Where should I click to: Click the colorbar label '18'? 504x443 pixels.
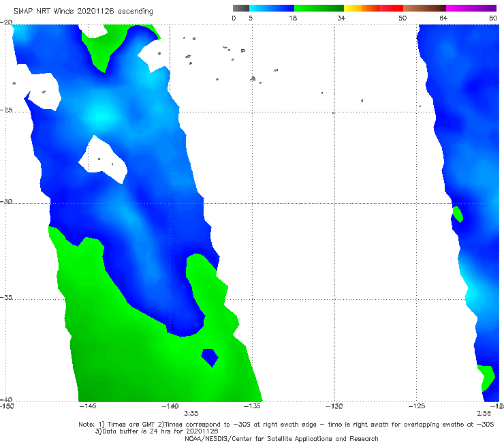pos(293,18)
